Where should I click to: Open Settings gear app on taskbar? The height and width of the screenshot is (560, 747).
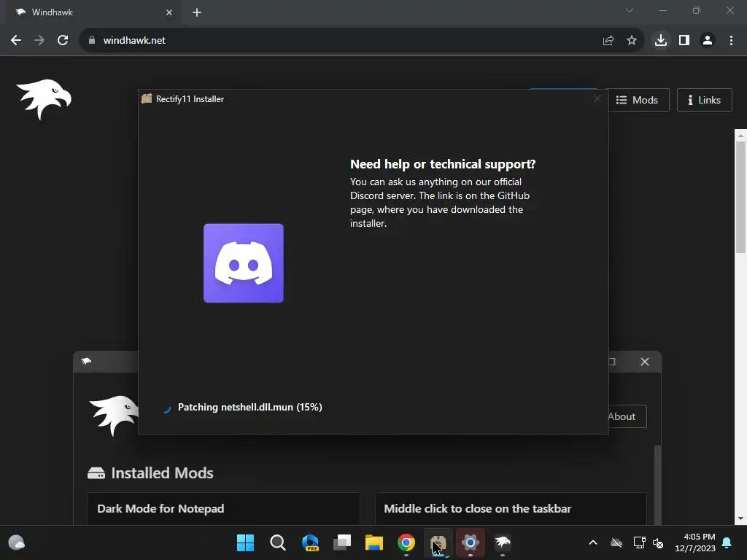coord(471,542)
